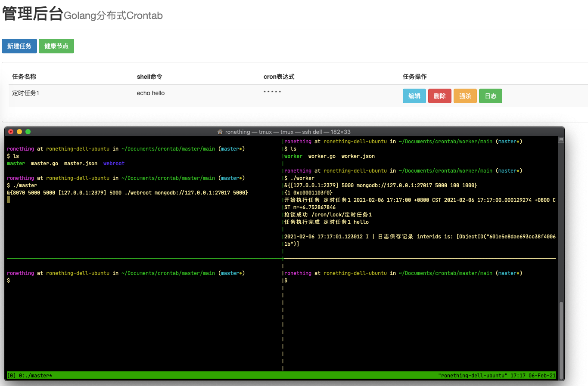Kill 定时任务1 with the 强杀 button
The width and height of the screenshot is (588, 386).
pyautogui.click(x=465, y=96)
